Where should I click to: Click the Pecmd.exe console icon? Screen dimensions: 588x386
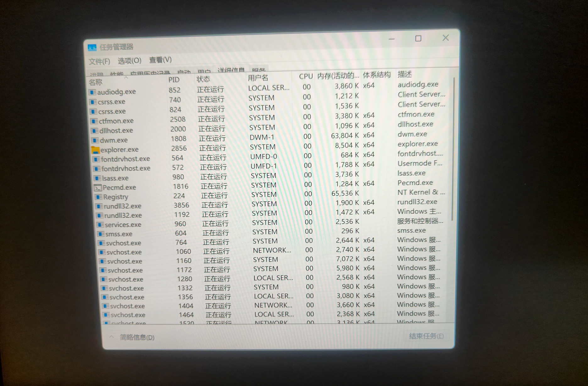[98, 188]
